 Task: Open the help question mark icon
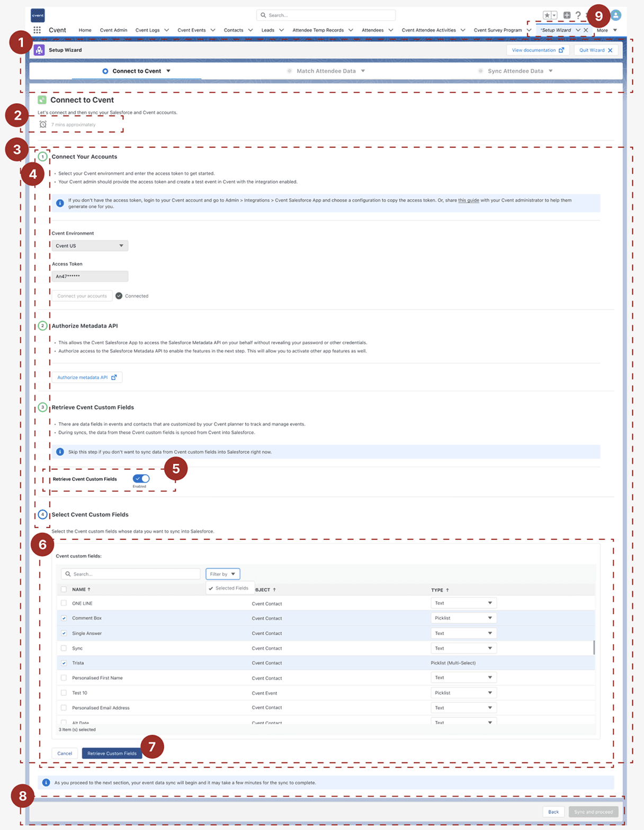coord(578,15)
